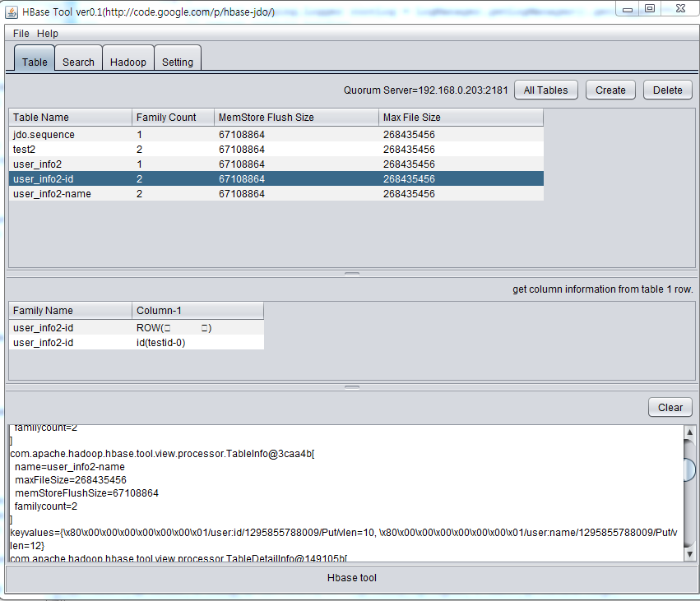This screenshot has width=700, height=601.
Task: Click the log panel scrollbar thumb
Action: point(690,469)
